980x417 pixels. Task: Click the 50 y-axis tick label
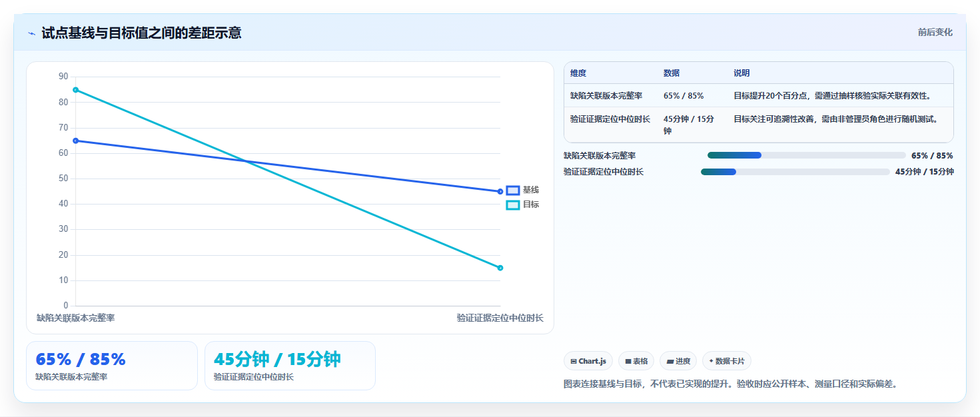coord(63,179)
